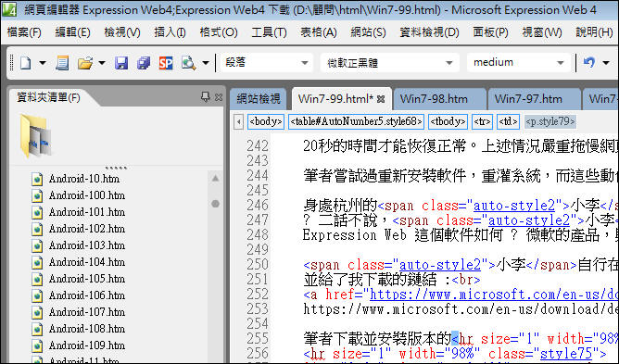Click the style75 class link on line 256
This screenshot has width=619, height=364.
click(566, 353)
